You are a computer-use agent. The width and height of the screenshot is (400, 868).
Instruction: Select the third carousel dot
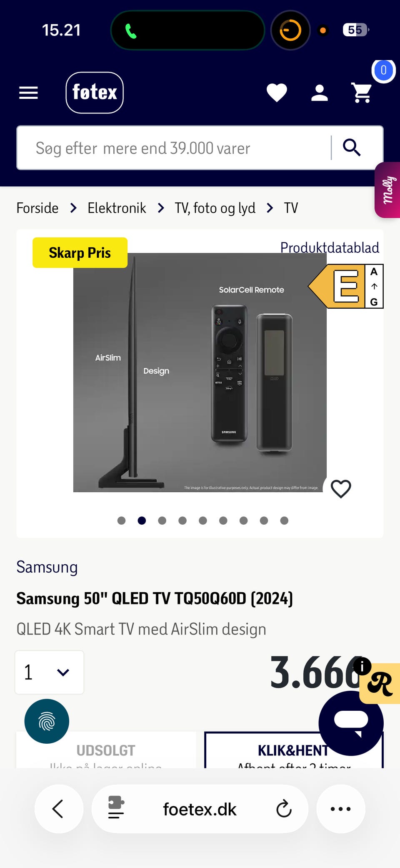162,521
